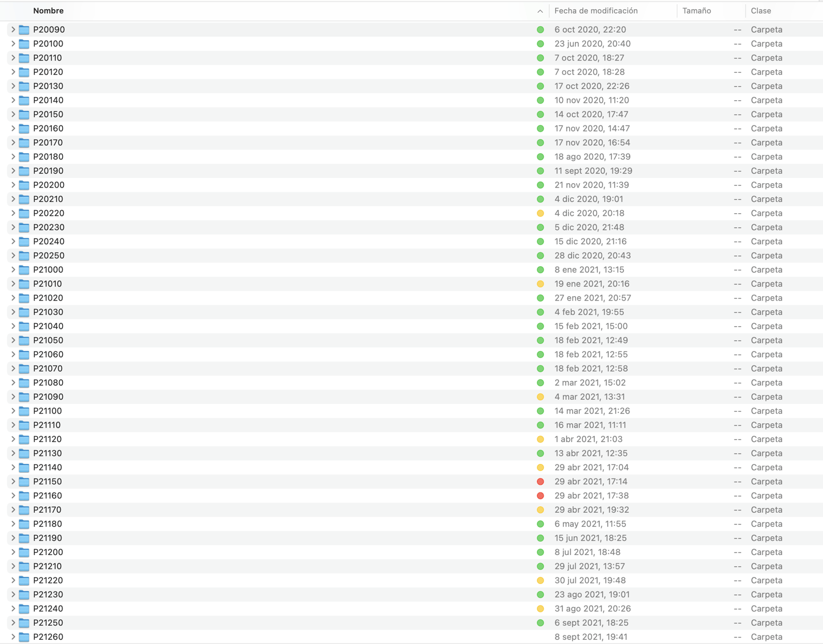The height and width of the screenshot is (644, 823).
Task: Click the yellow tag dot of P20220
Action: pos(540,213)
